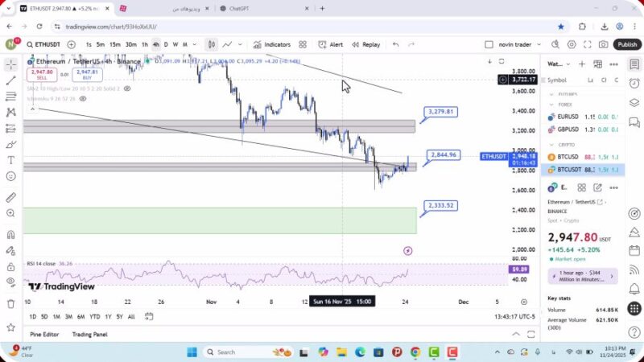
Task: Start Bar Replay mode
Action: (x=366, y=45)
